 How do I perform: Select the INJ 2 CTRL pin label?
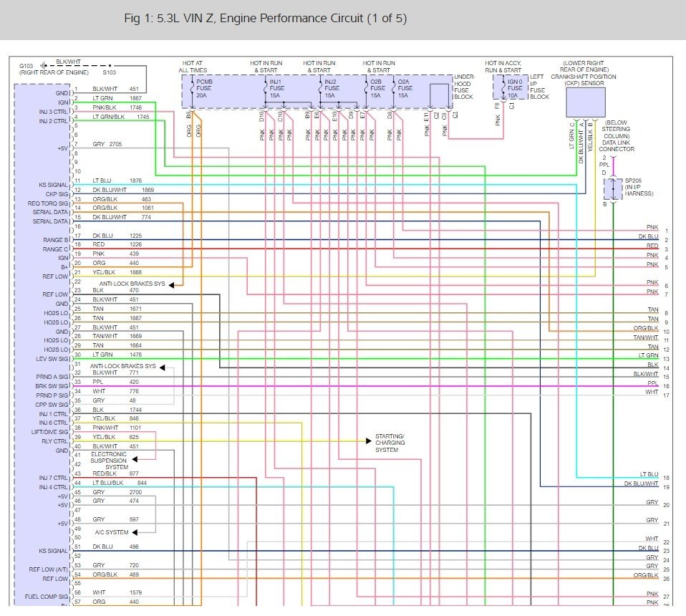pos(54,121)
